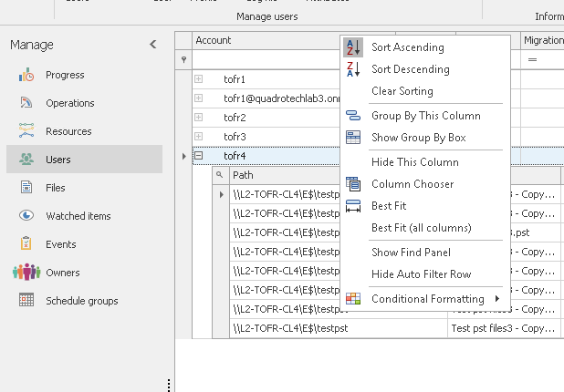Collapse the Manage navigation pane

tap(153, 44)
